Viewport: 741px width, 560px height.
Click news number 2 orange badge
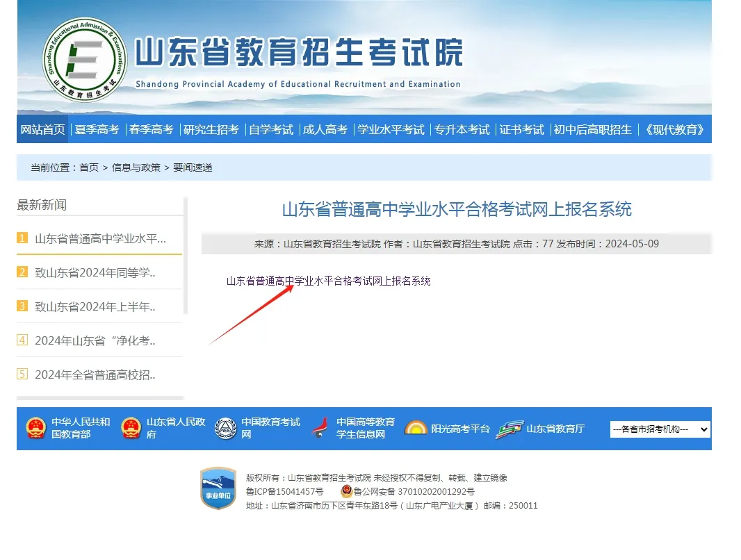(x=22, y=272)
